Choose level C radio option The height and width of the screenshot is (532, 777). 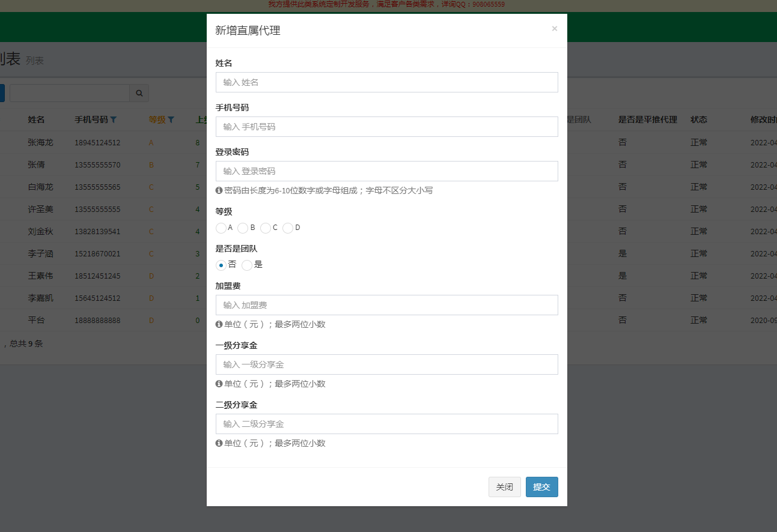266,228
